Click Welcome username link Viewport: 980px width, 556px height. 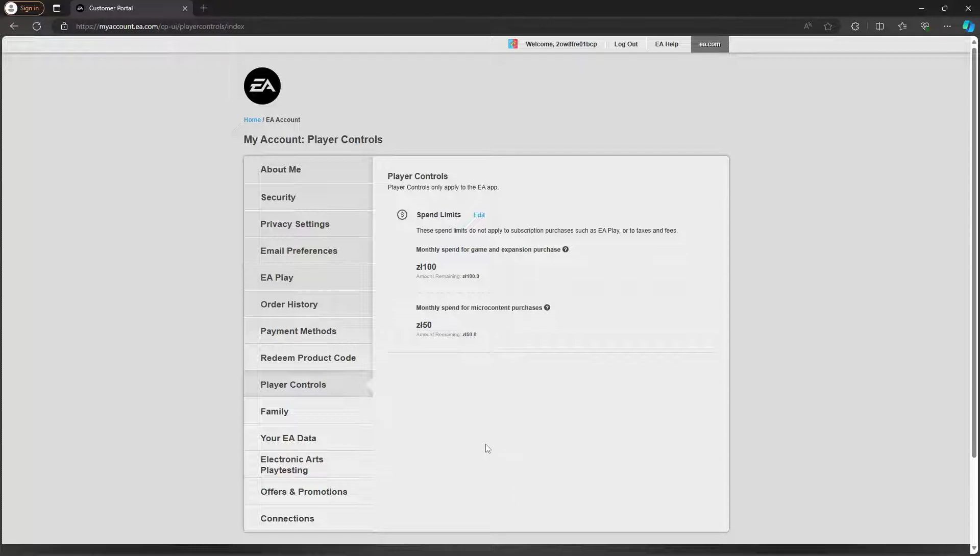[561, 44]
